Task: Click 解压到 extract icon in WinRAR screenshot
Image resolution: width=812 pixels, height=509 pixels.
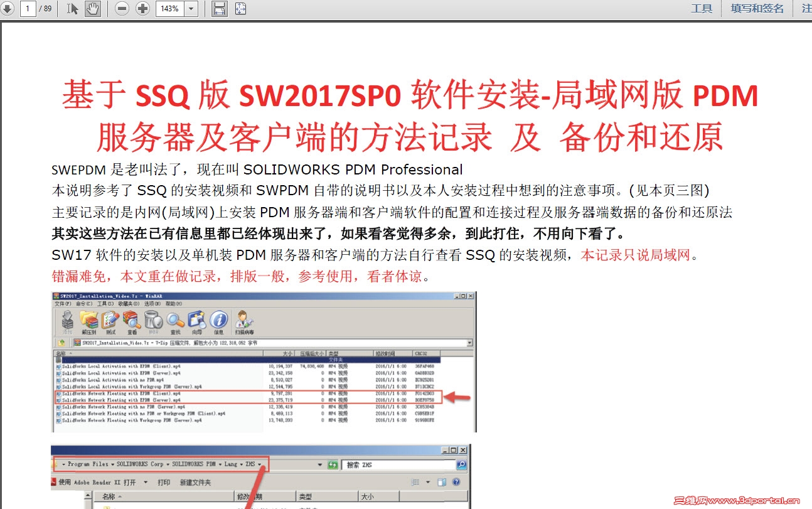Action: (88, 323)
